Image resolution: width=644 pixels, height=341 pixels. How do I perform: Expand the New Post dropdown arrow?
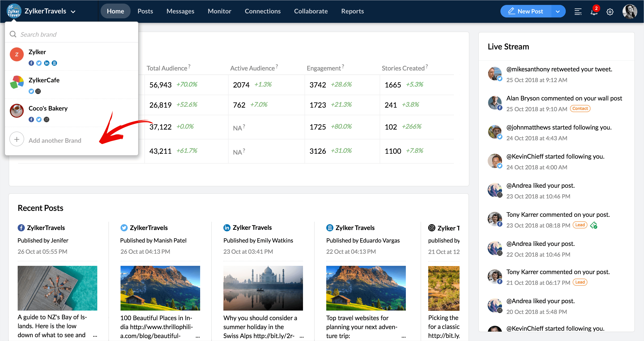[x=557, y=11]
